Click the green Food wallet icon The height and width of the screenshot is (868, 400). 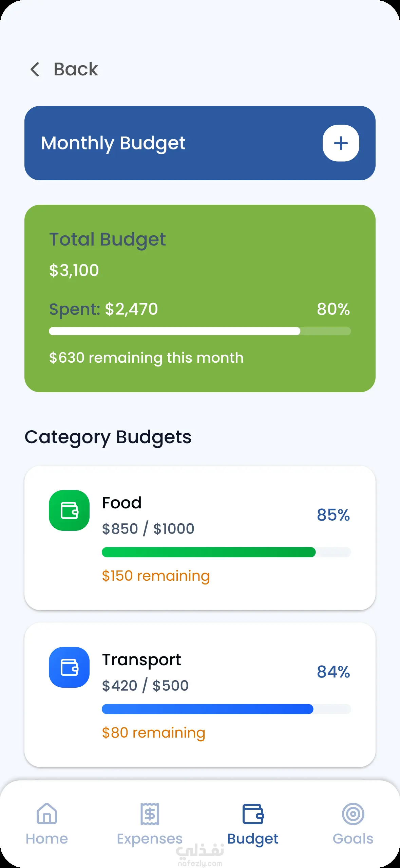pyautogui.click(x=69, y=510)
